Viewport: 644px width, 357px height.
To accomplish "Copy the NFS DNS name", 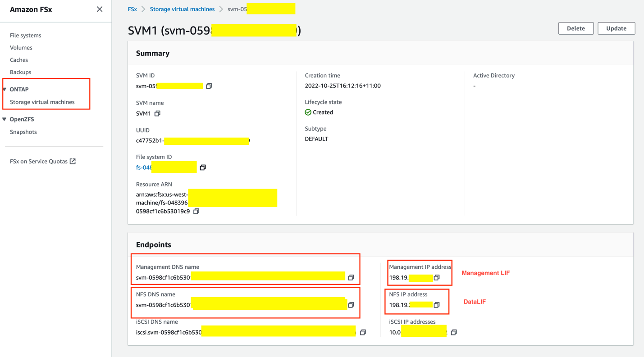I will (x=351, y=305).
